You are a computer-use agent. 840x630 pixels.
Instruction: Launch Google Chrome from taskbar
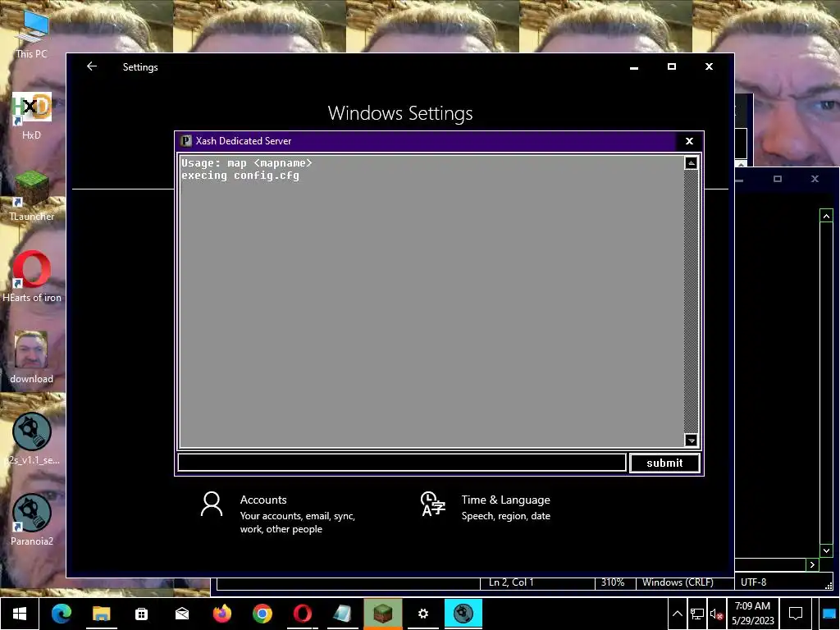click(x=262, y=614)
